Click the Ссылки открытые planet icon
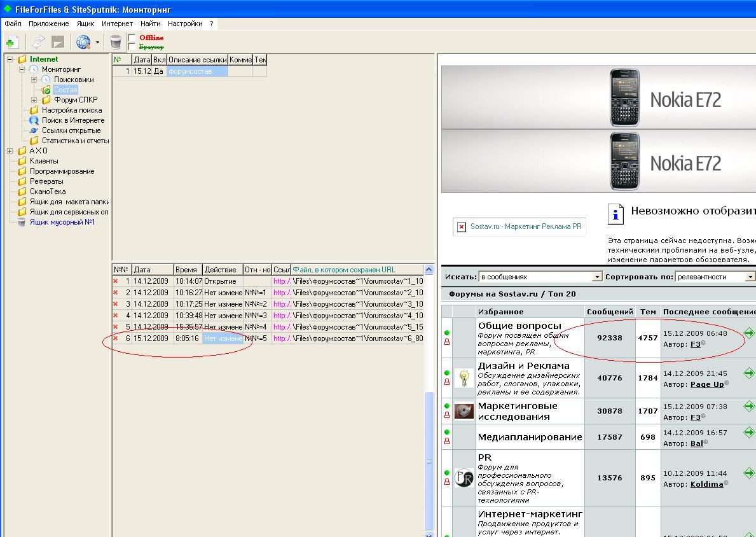The image size is (756, 537). coord(34,130)
